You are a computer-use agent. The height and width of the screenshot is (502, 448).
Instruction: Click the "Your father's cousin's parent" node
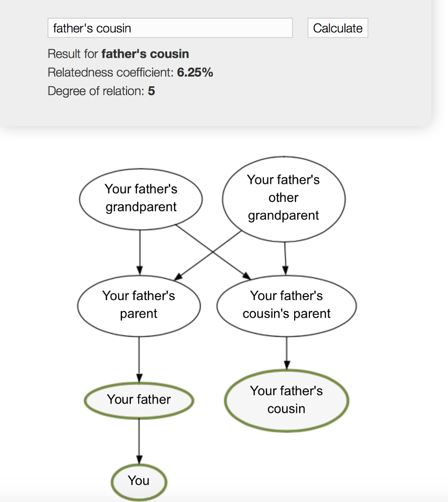286,305
